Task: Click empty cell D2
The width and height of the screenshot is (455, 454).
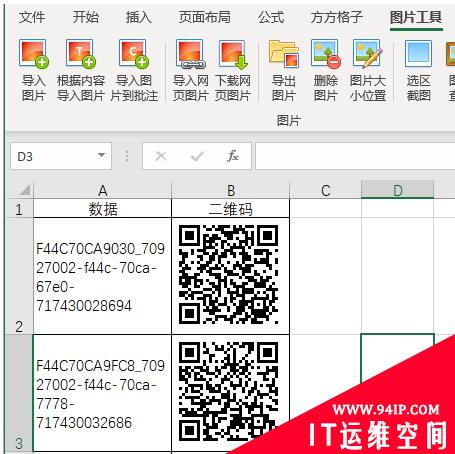Action: 398,276
